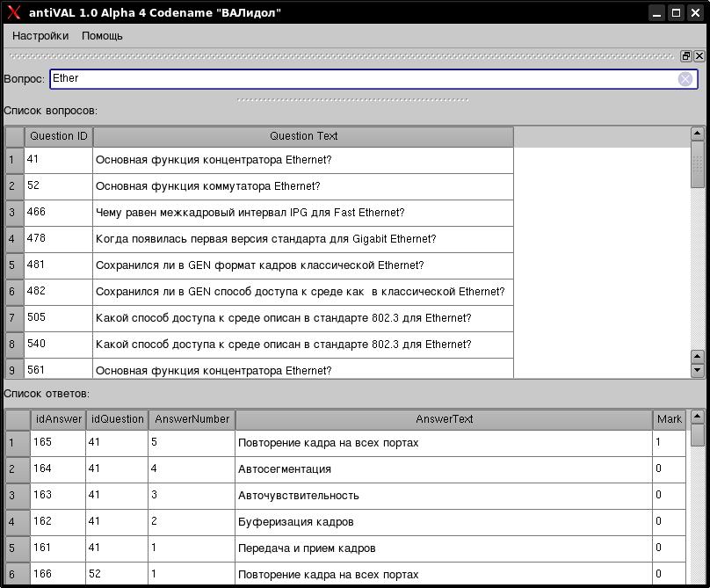The width and height of the screenshot is (710, 588).
Task: Select question ID cell 478
Action: [58, 239]
